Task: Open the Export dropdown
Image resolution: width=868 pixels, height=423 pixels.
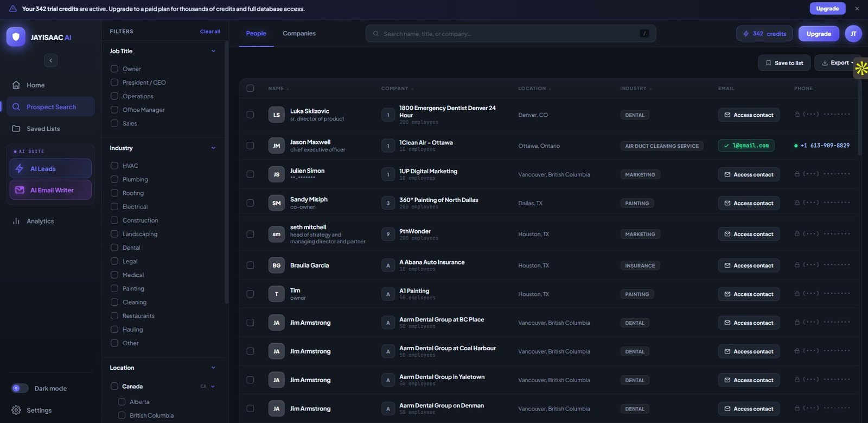Action: [x=838, y=63]
